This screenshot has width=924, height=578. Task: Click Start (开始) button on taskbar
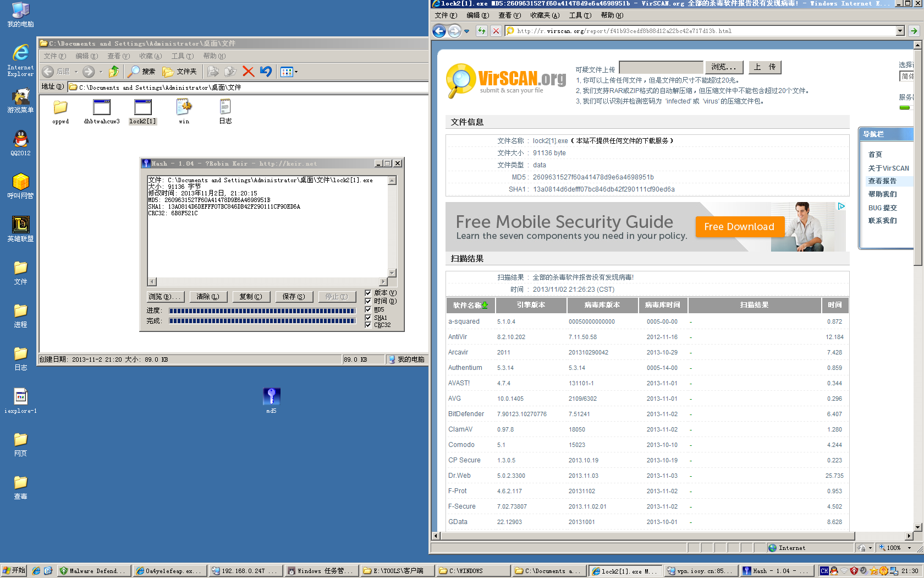pyautogui.click(x=14, y=571)
